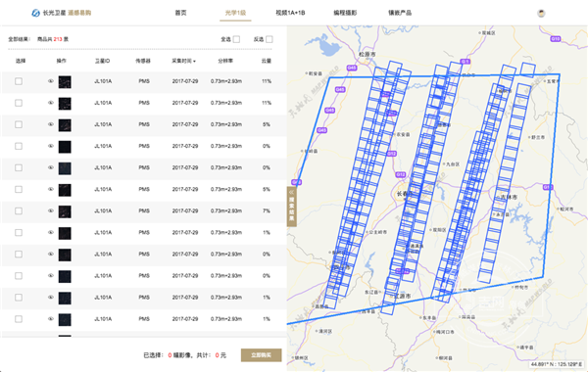The height and width of the screenshot is (372, 588).
Task: Show footprint via third row eye icon
Action: tap(51, 124)
